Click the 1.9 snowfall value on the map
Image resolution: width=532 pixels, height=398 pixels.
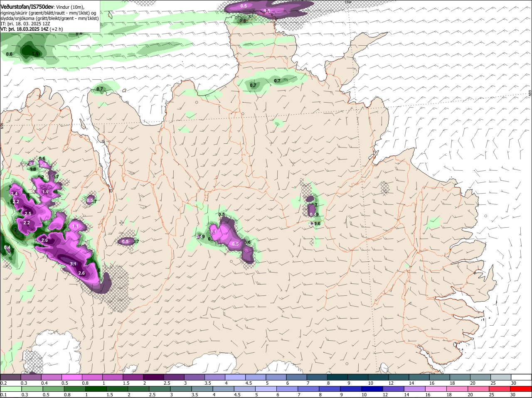click(x=45, y=192)
